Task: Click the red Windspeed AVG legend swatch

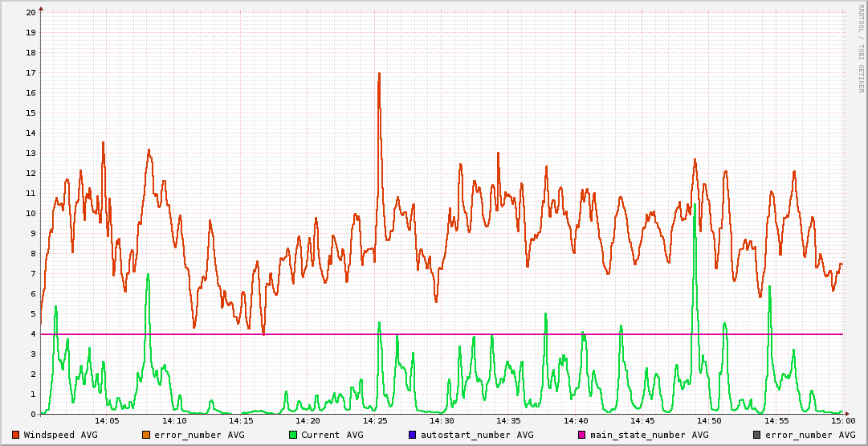Action: tap(16, 435)
